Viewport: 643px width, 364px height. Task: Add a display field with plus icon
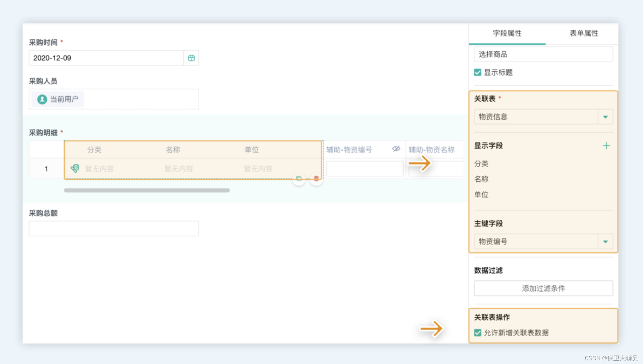(606, 146)
